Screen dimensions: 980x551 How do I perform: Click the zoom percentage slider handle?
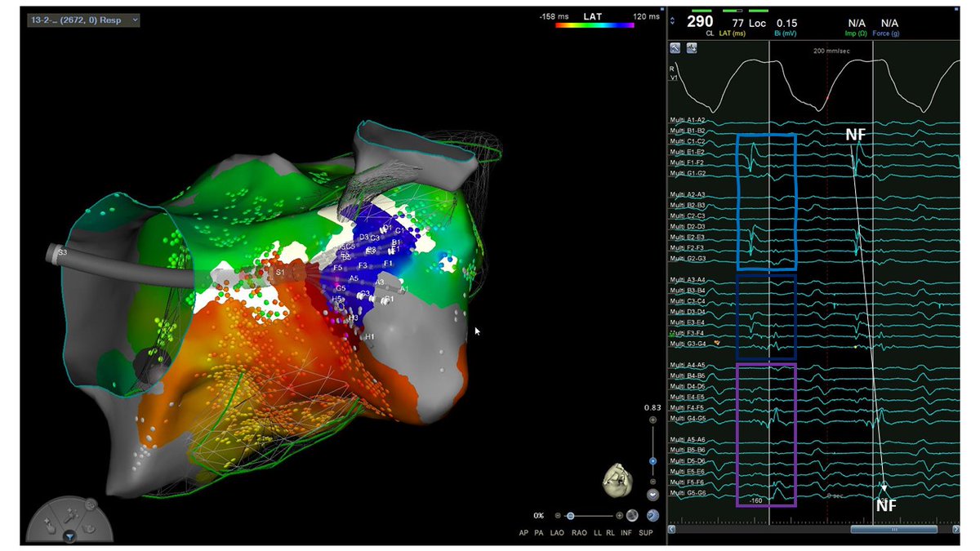tap(571, 515)
